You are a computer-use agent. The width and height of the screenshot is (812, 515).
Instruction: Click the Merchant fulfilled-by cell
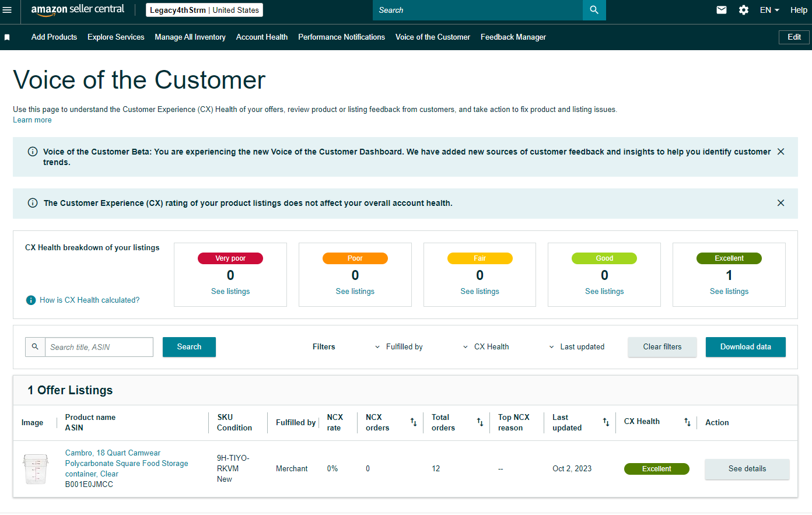pos(292,469)
